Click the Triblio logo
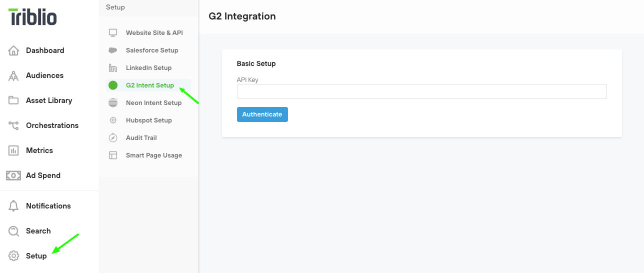Viewport: 644px width, 273px height. point(32,16)
